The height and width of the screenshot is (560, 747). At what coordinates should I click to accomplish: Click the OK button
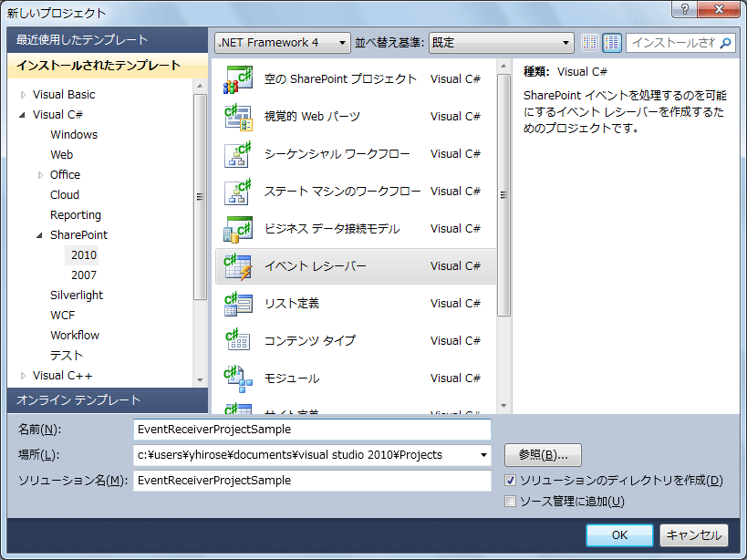pos(619,535)
